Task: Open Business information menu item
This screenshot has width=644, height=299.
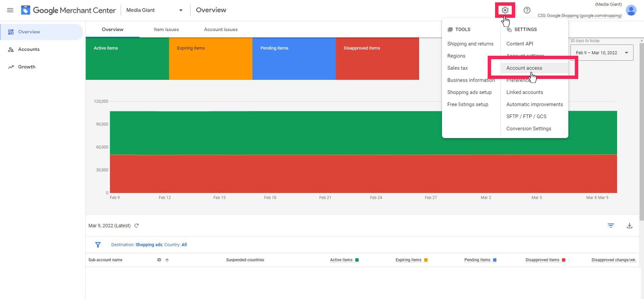Action: click(x=471, y=80)
